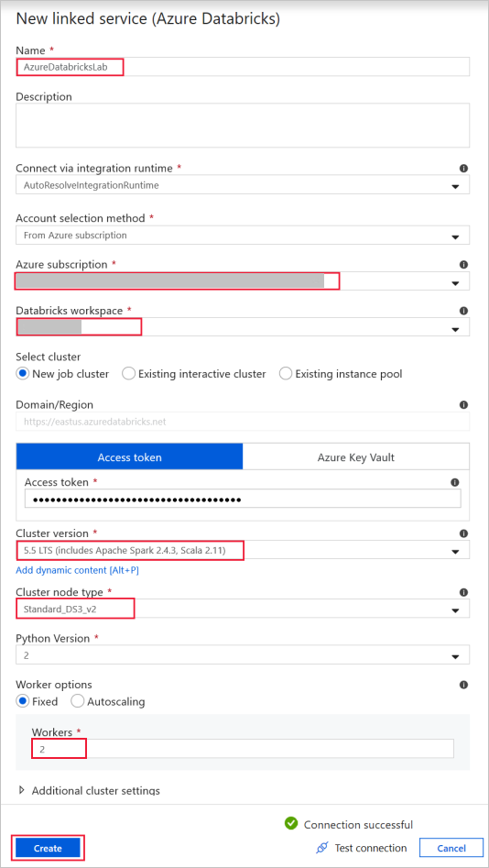489x868 pixels.
Task: Click info icon for Cluster version
Action: [463, 533]
